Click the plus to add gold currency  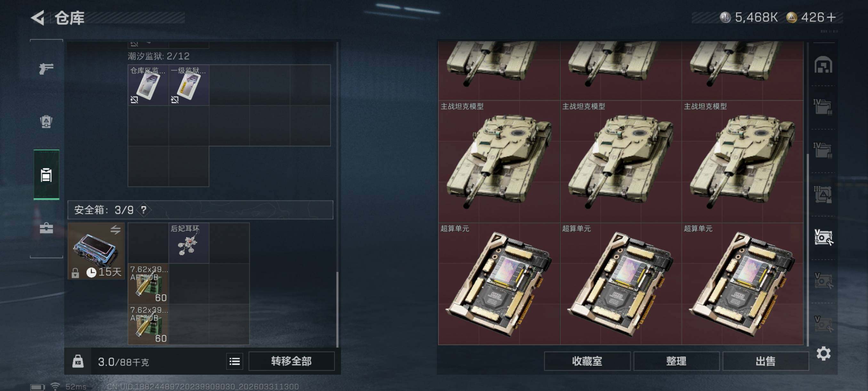click(831, 17)
